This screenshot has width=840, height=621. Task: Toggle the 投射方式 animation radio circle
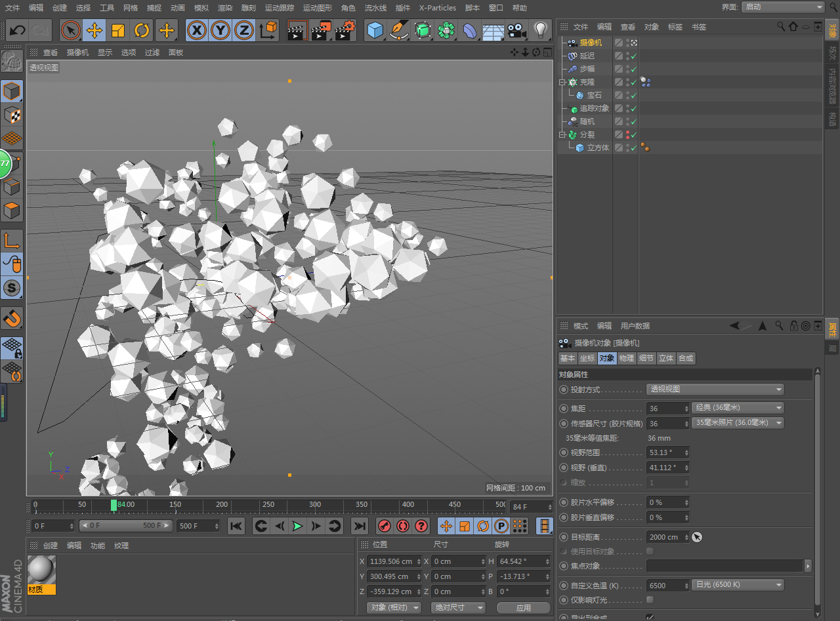pos(564,390)
